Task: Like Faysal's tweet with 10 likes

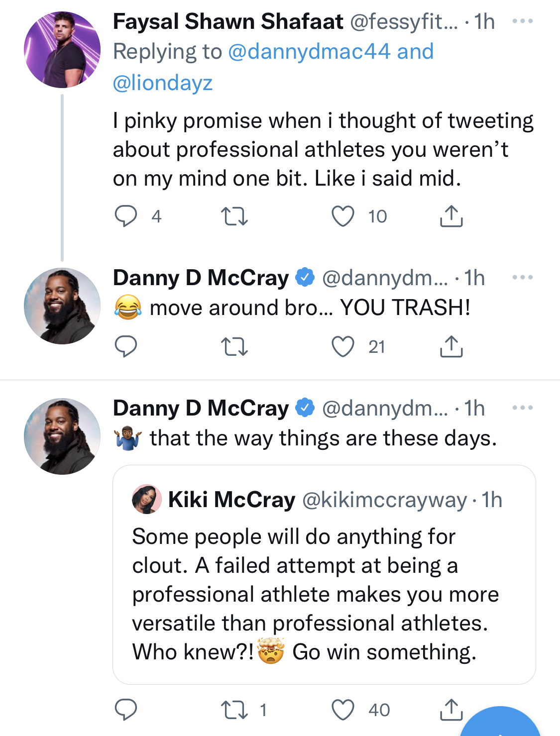Action: (343, 216)
